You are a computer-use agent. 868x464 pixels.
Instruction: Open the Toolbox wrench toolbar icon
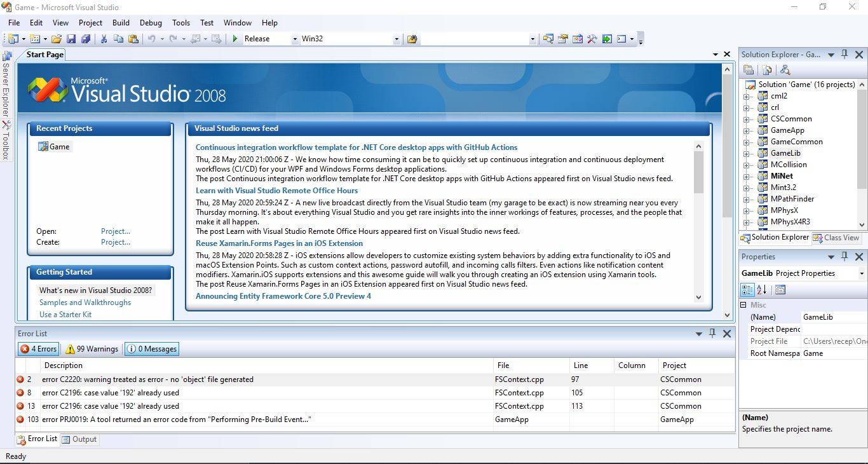[592, 39]
